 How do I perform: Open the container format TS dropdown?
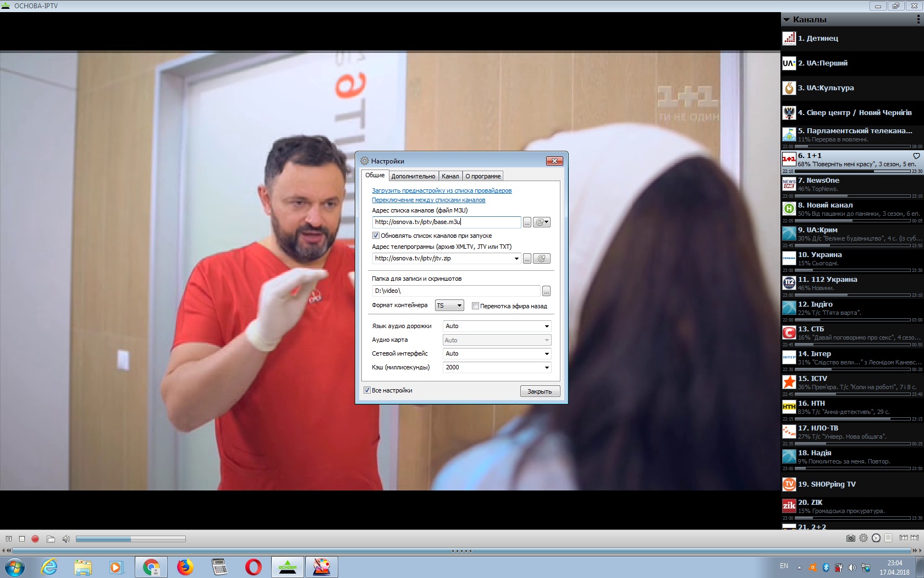pyautogui.click(x=449, y=306)
